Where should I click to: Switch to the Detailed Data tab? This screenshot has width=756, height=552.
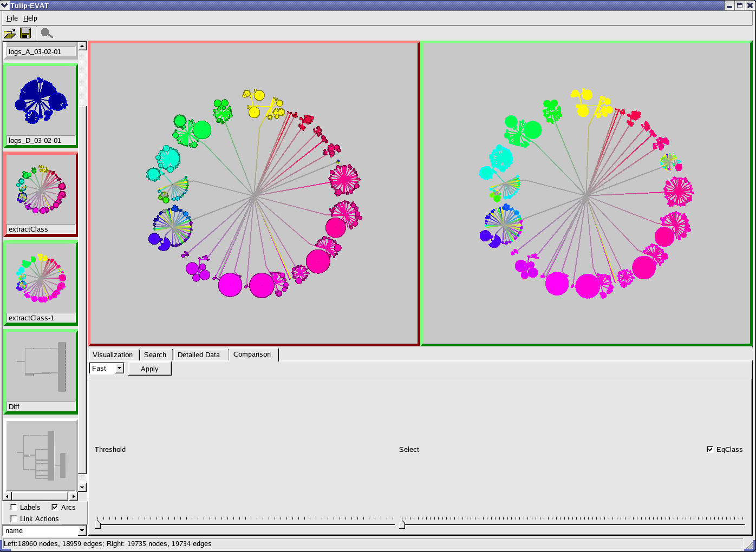[x=199, y=355]
